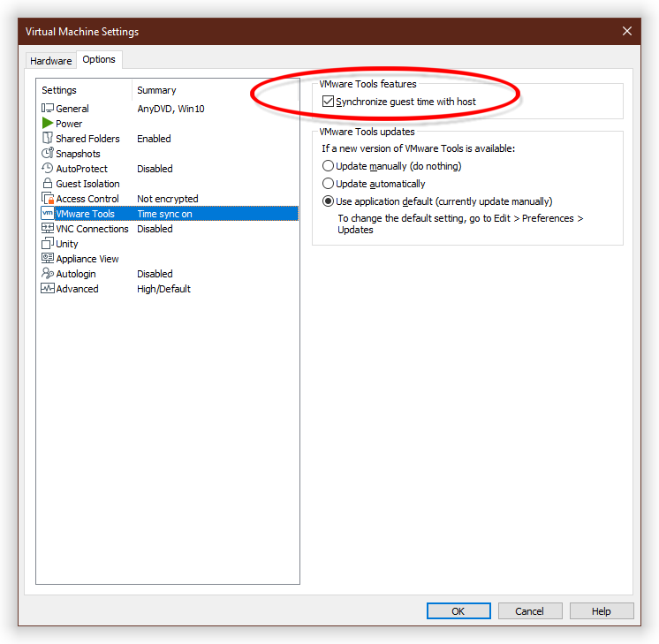
Task: Click the Disabled summary beside Autologin
Action: pos(155,274)
